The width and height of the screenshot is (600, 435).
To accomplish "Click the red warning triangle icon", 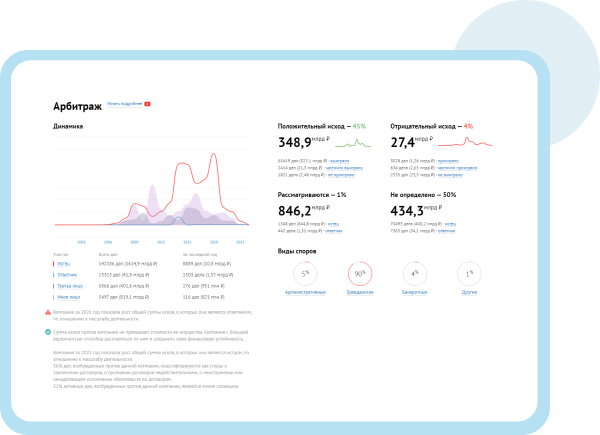I will pyautogui.click(x=49, y=313).
